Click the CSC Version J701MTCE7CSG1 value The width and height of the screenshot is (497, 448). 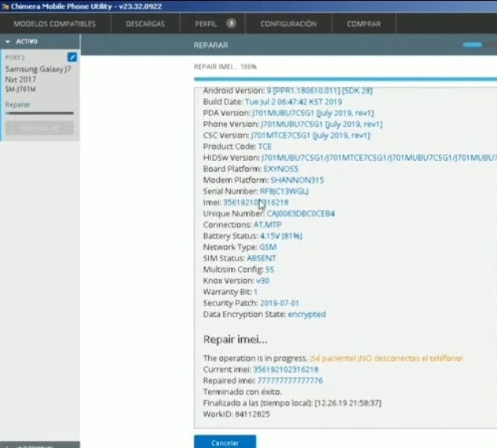311,135
